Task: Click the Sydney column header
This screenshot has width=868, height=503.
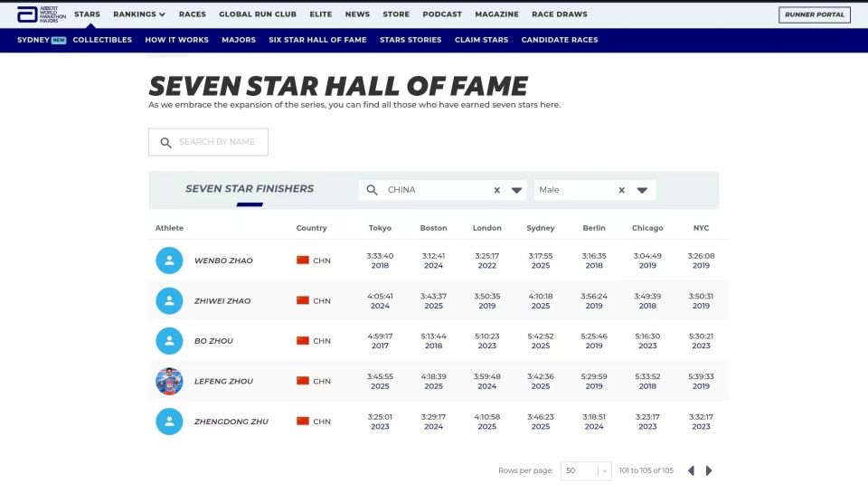Action: click(541, 228)
